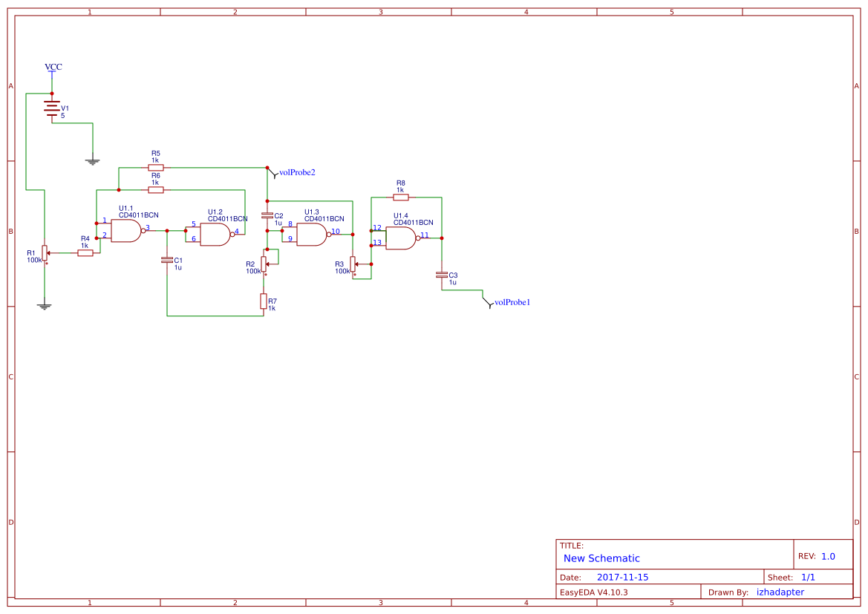868x614 pixels.
Task: Click pin 11 output of U1.4
Action: point(425,235)
